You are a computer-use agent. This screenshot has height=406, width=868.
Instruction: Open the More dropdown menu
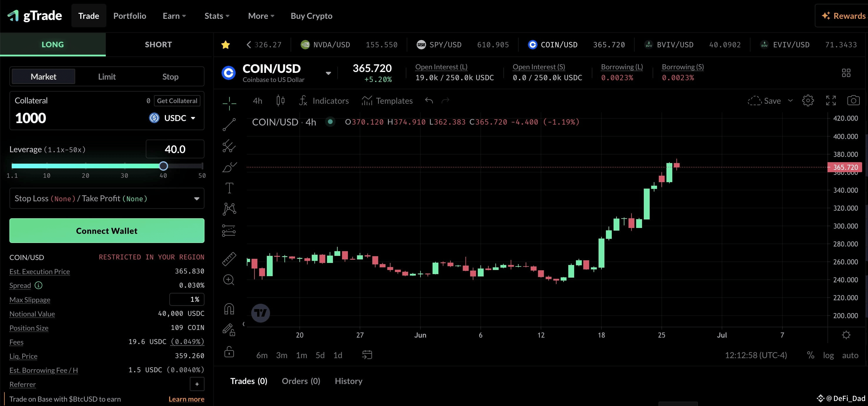click(x=261, y=16)
